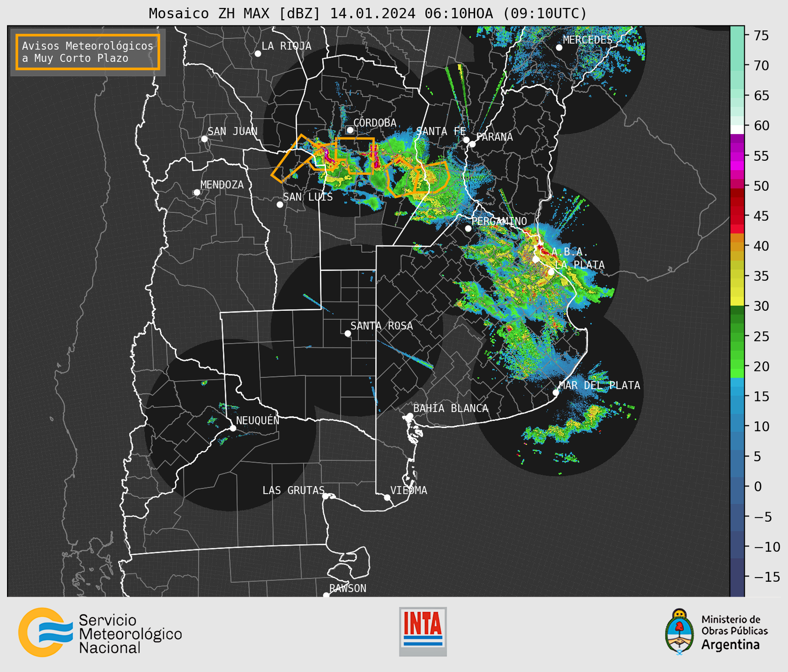Click the Pergamino city marker dot
Viewport: 788px width, 672px height.
coord(468,229)
